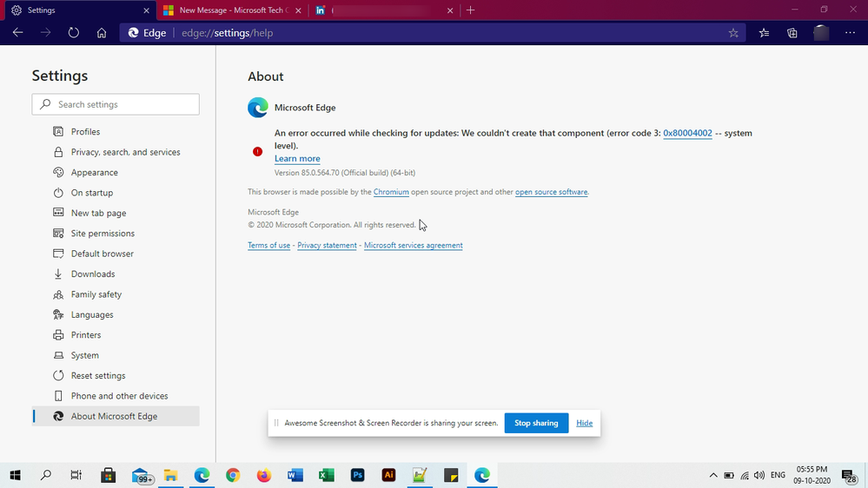
Task: Open the Collections icon in the toolbar
Action: click(x=792, y=33)
